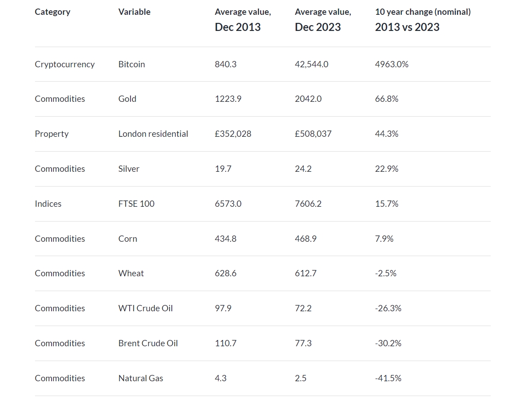Screen dimensions: 532x405
Task: Click the WTI Crude Oil cell
Action: pyautogui.click(x=145, y=308)
